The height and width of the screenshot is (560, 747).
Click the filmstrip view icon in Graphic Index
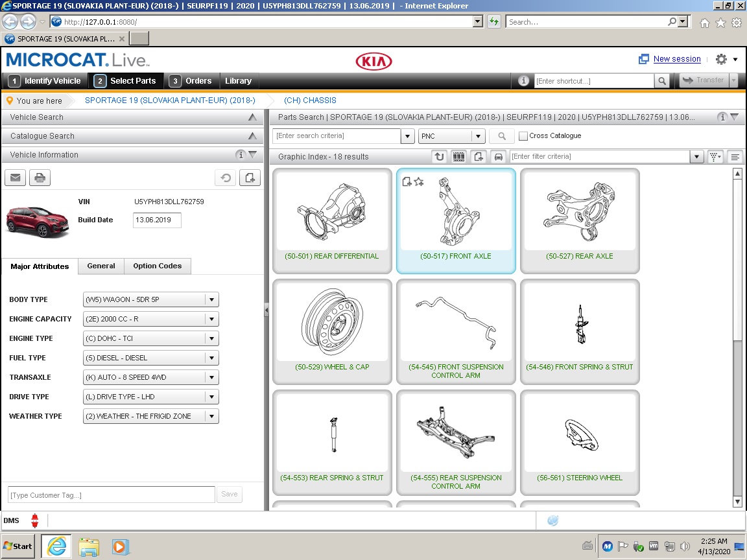459,157
